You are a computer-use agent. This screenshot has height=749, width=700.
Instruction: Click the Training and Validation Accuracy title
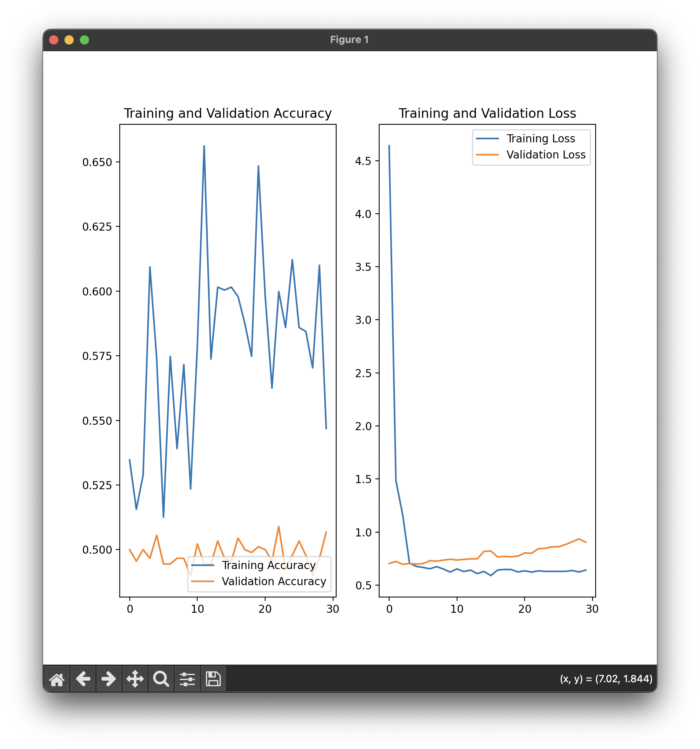point(228,114)
